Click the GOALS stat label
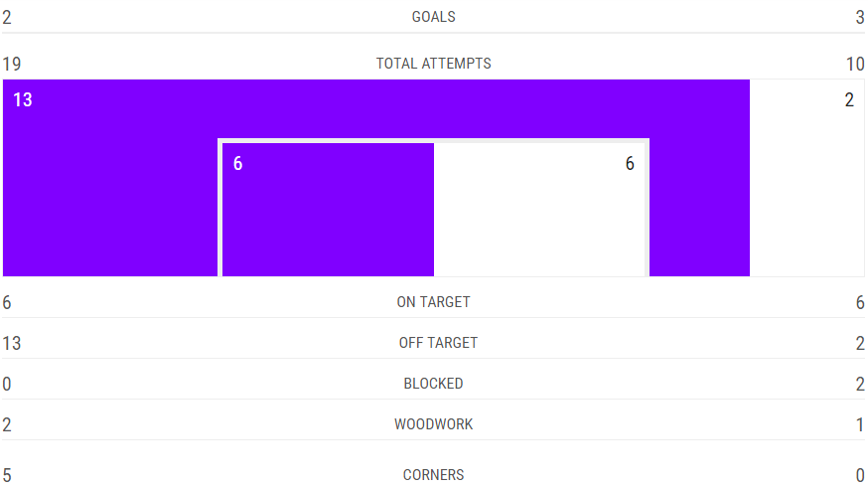Image resolution: width=868 pixels, height=488 pixels. [433, 17]
